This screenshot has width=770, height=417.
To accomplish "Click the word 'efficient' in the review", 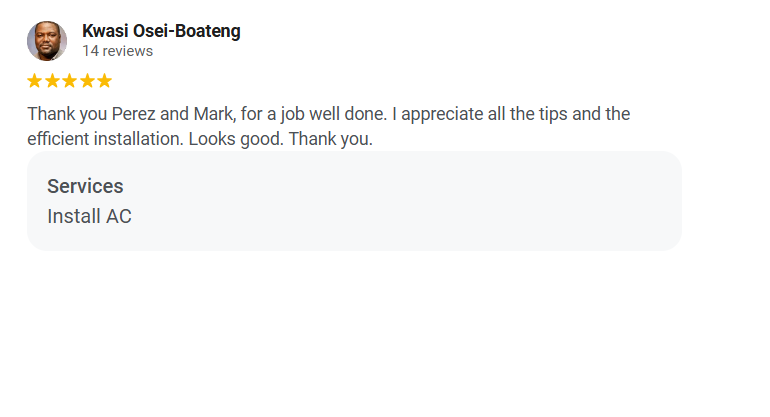I will pos(58,139).
